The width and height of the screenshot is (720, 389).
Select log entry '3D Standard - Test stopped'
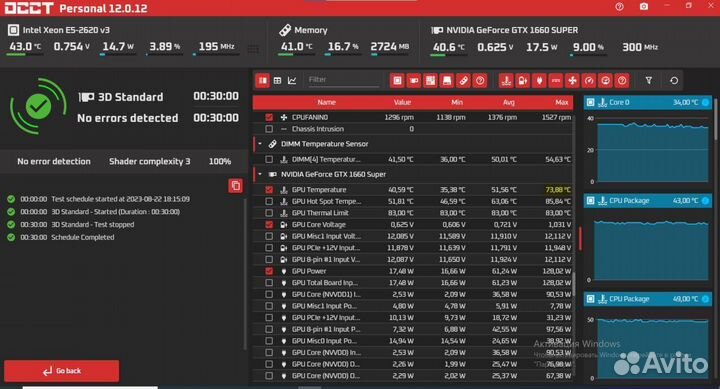[x=93, y=225]
